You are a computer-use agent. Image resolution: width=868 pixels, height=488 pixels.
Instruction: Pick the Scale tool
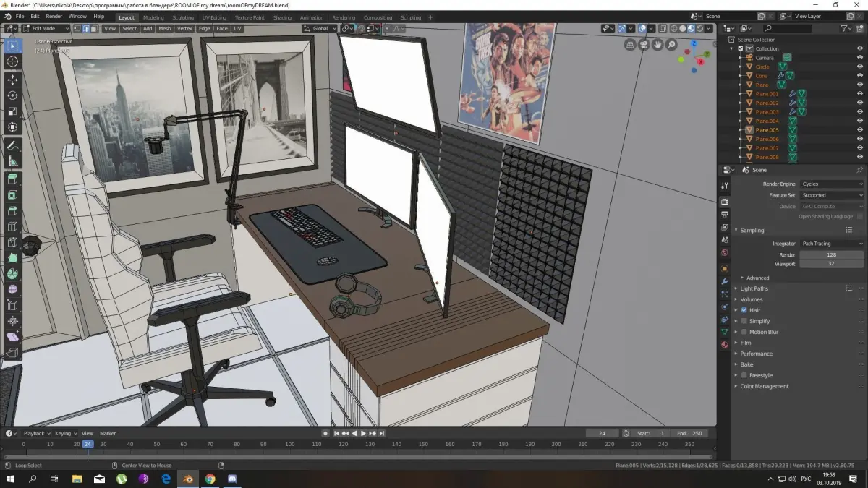(x=12, y=112)
